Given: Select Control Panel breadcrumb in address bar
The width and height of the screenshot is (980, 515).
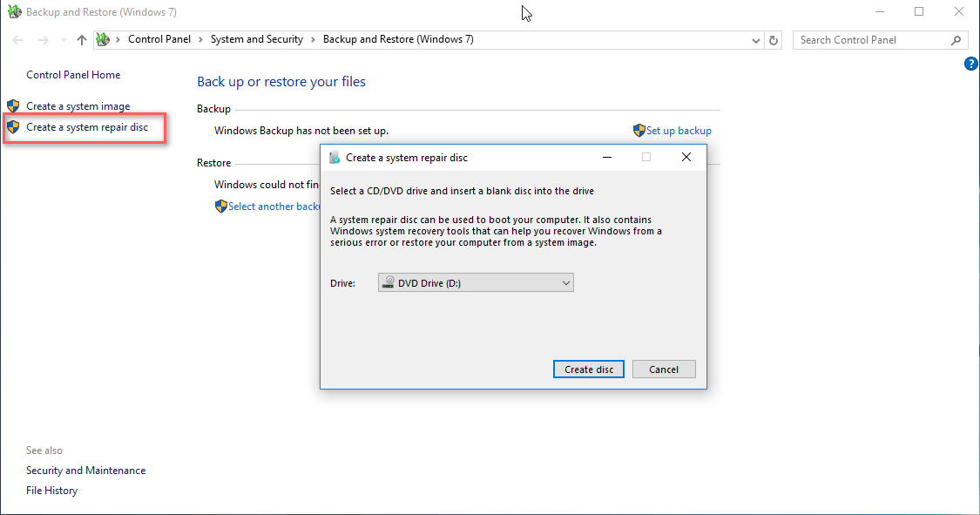Looking at the screenshot, I should point(159,40).
